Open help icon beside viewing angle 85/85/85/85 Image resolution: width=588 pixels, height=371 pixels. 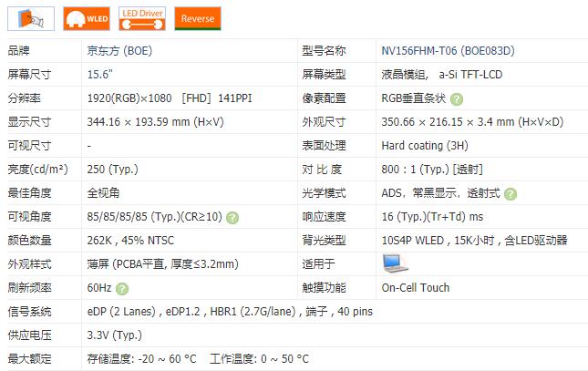pyautogui.click(x=232, y=218)
